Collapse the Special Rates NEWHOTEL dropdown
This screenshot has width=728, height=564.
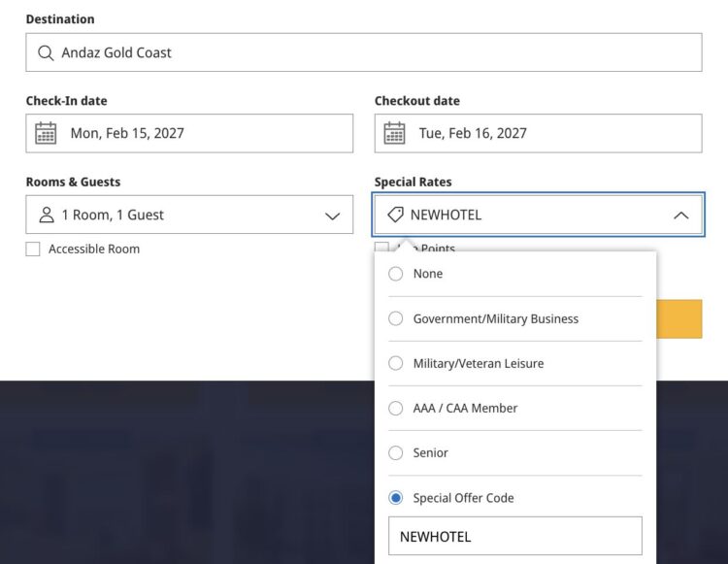click(x=538, y=215)
